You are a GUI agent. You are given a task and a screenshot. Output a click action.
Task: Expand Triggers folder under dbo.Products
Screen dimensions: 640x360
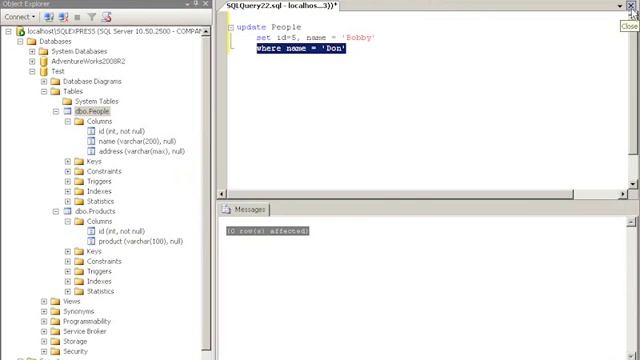pyautogui.click(x=68, y=271)
